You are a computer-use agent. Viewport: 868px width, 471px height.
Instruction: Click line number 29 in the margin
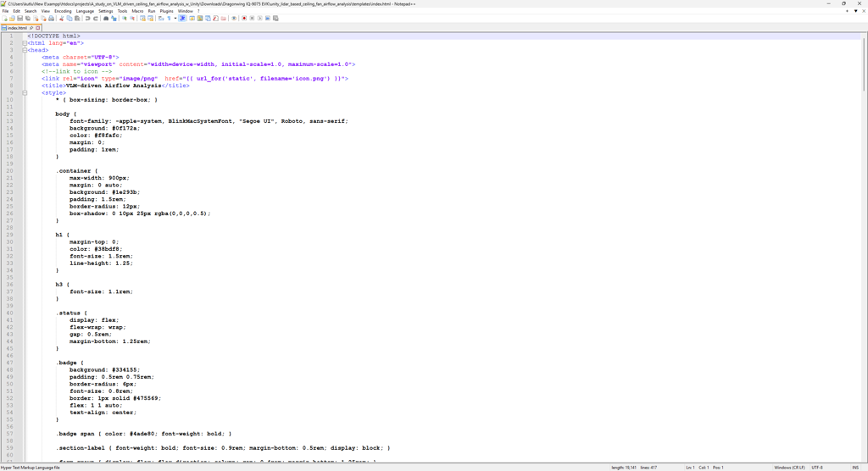point(9,235)
